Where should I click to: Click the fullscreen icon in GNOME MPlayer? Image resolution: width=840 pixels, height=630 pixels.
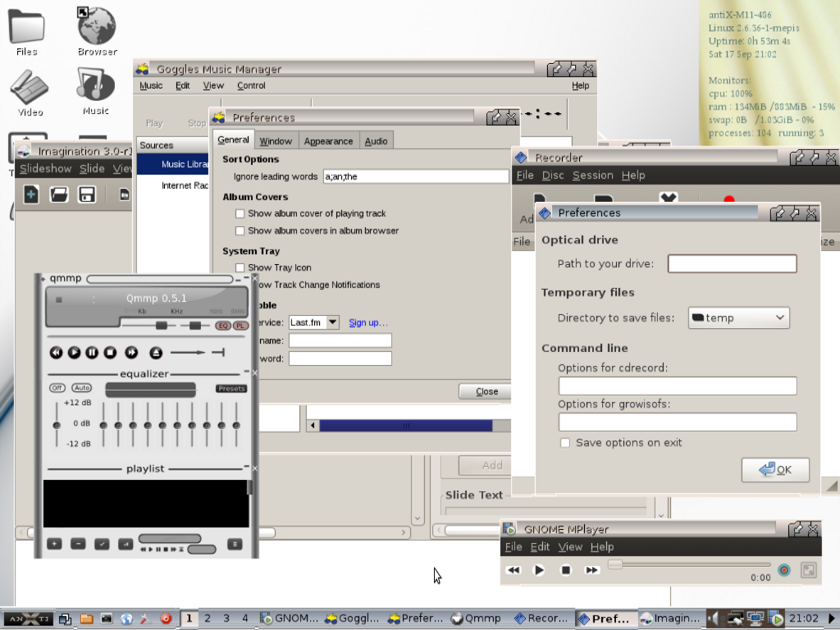point(808,570)
